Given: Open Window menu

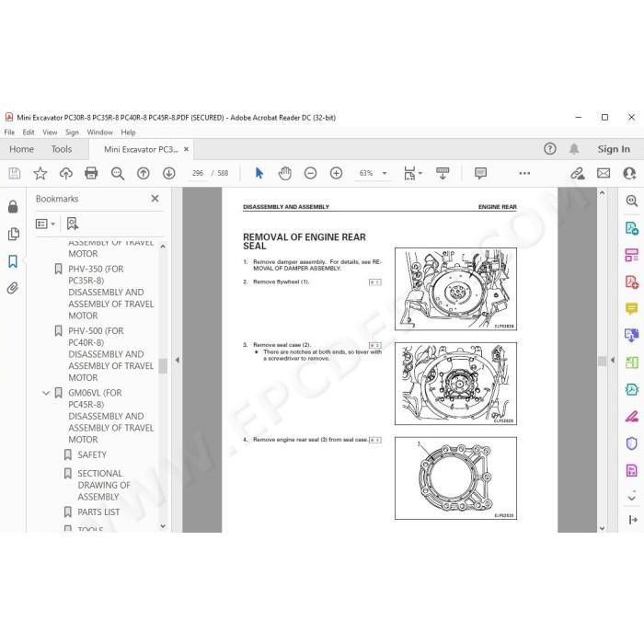Looking at the screenshot, I should coord(99,132).
